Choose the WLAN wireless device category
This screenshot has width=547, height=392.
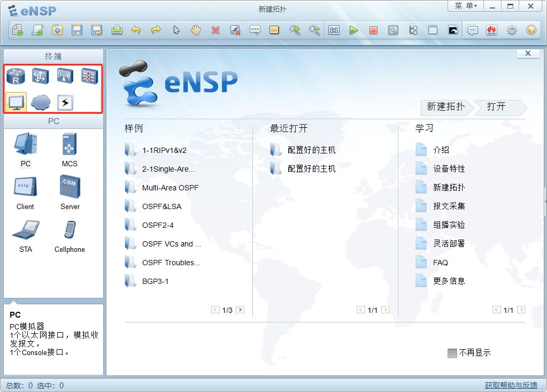(x=65, y=77)
